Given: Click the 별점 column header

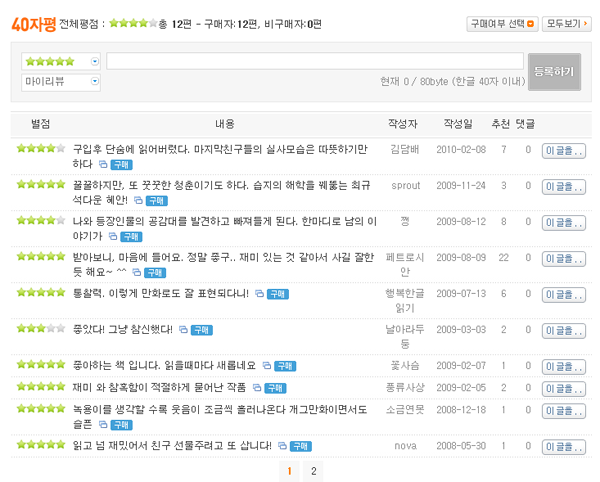Looking at the screenshot, I should pos(41,124).
